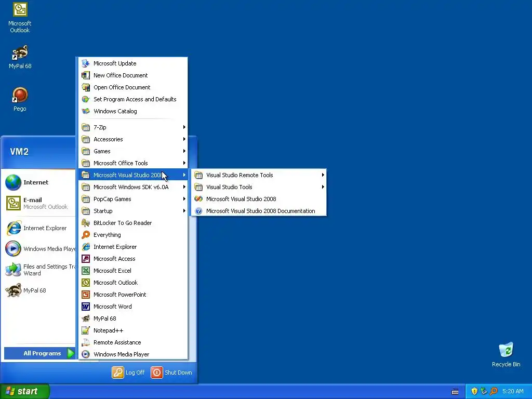Click the Everything magnifier icon in system tray
This screenshot has height=399, width=532.
coord(494,391)
